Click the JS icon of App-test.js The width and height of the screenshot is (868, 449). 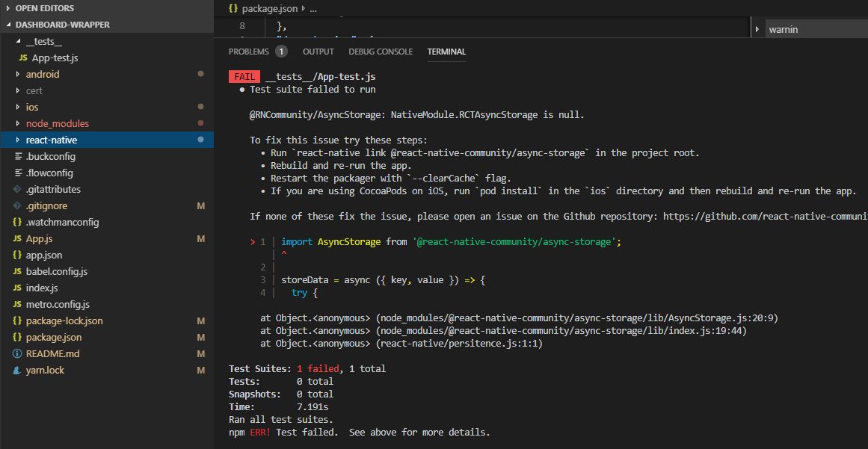coord(23,58)
